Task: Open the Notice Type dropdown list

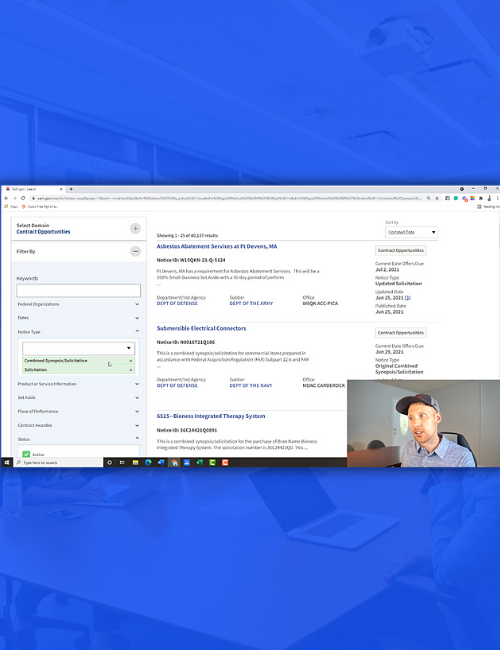Action: click(78, 348)
